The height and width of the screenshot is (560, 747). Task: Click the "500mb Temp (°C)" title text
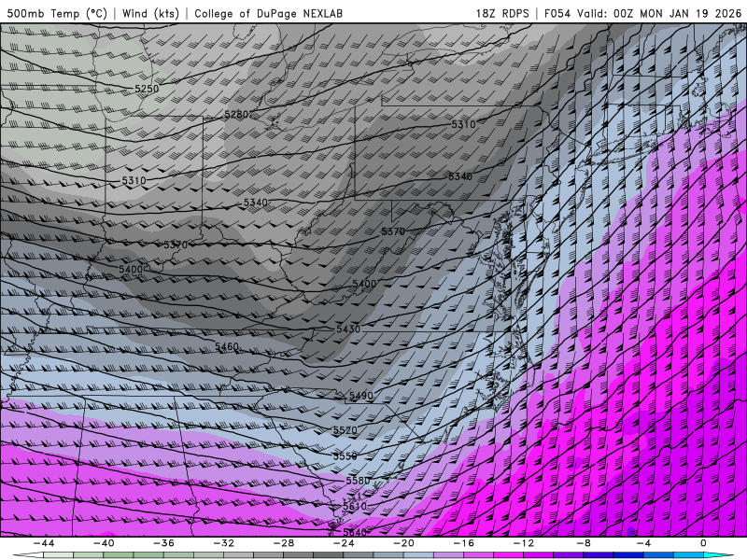[57, 13]
